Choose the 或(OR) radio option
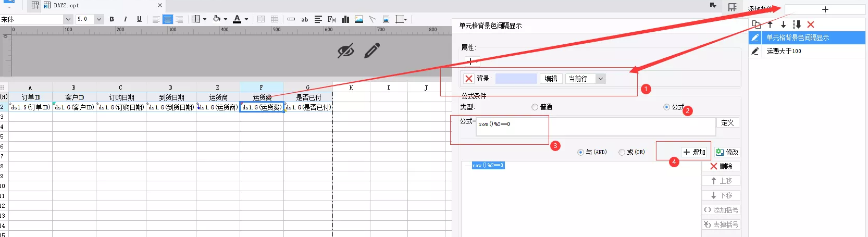 622,153
